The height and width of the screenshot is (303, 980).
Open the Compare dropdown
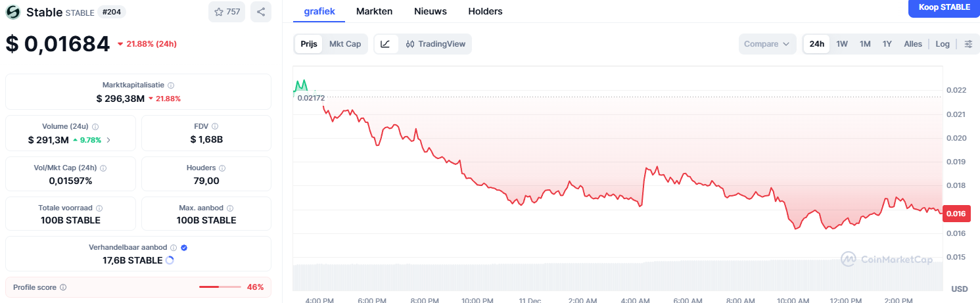767,44
